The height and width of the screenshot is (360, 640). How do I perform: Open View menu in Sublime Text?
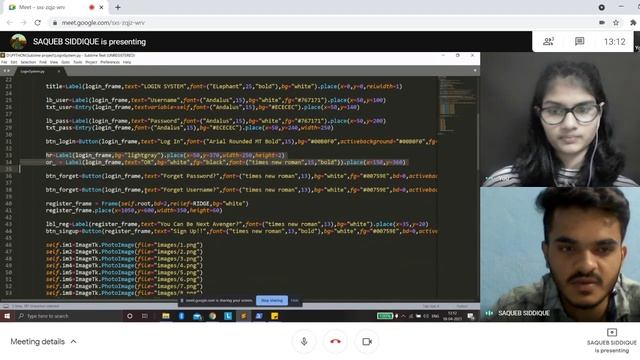click(54, 62)
